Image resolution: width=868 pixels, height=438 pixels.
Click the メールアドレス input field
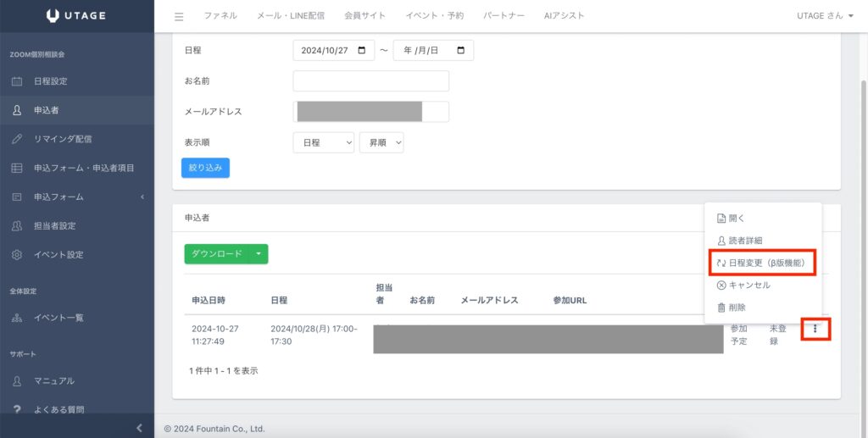[371, 112]
